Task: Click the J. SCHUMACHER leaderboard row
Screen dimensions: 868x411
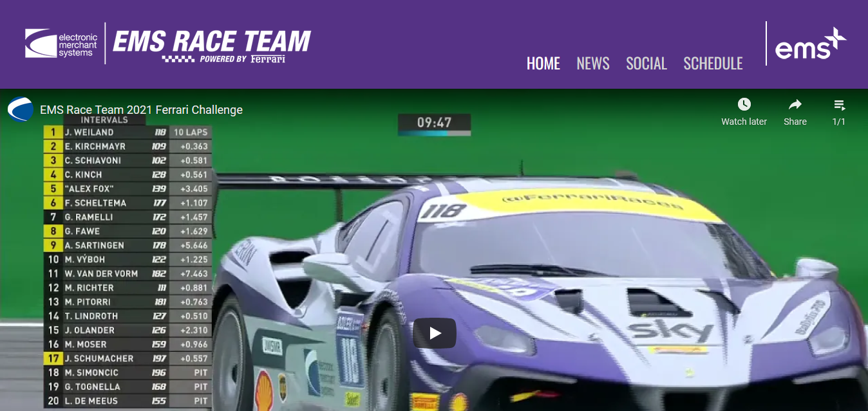Action: point(127,358)
